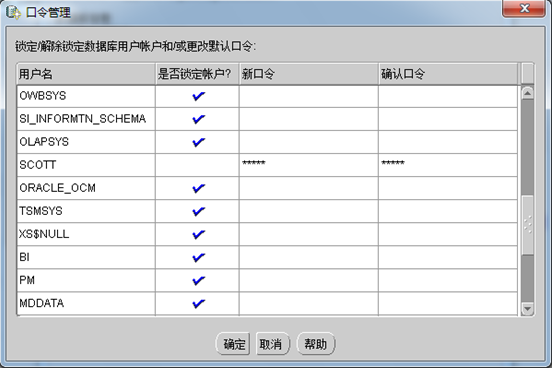
Task: Toggle lock checkmark for TSMSYS
Action: [x=199, y=211]
